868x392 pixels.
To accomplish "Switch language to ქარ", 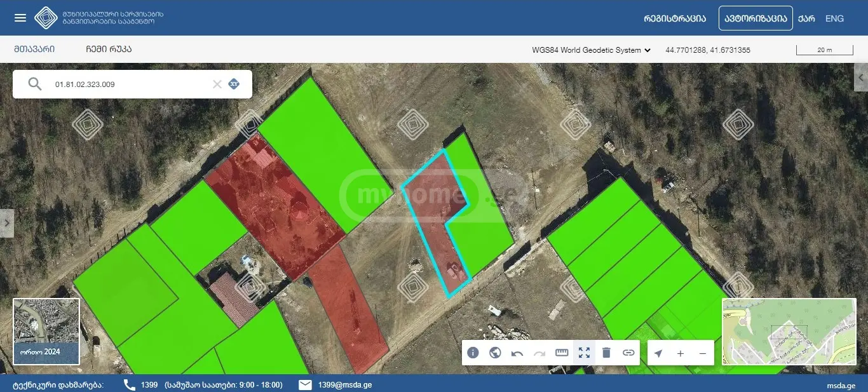I will click(x=806, y=18).
